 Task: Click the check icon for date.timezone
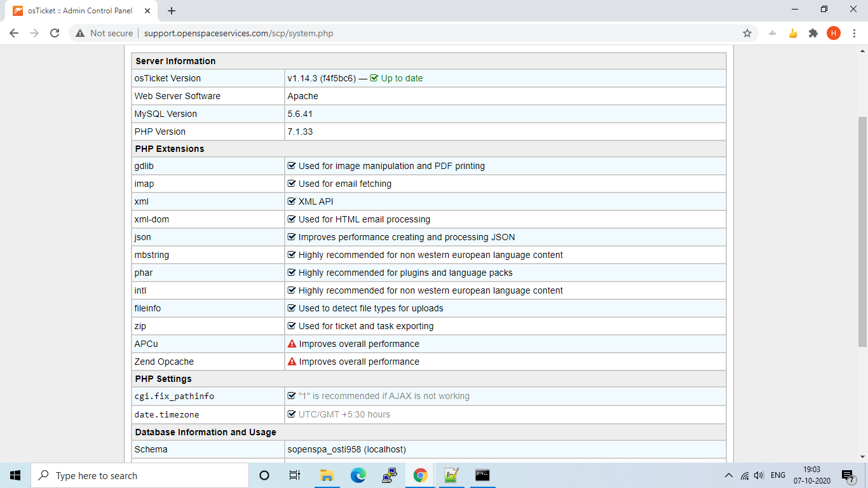(292, 414)
